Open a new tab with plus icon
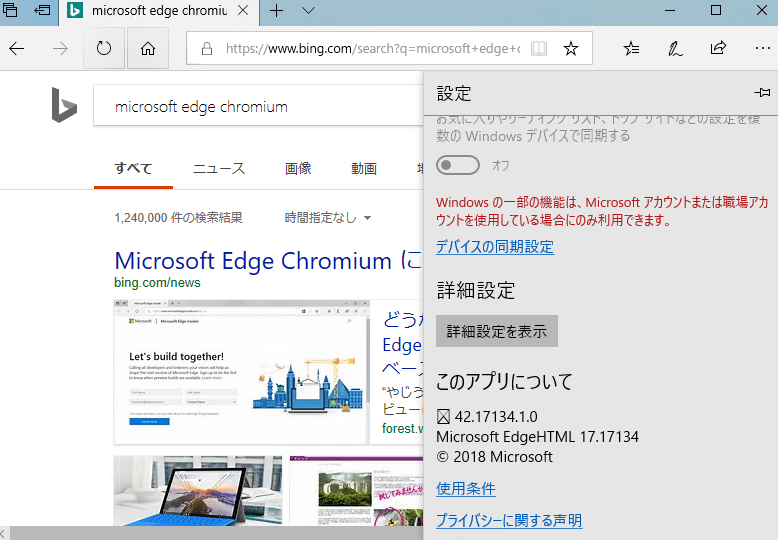Image resolution: width=778 pixels, height=540 pixels. [276, 10]
